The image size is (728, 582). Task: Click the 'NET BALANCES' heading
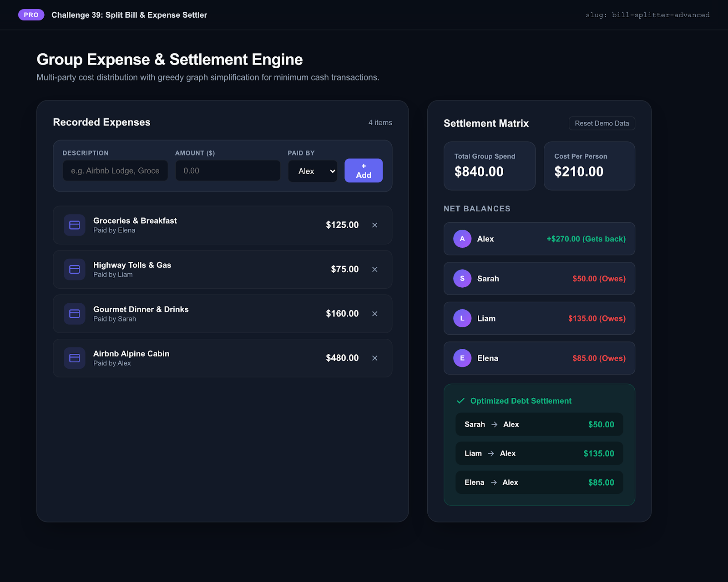coord(477,209)
